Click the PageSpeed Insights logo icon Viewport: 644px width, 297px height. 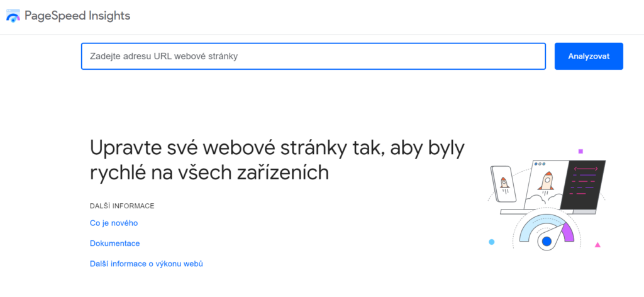coord(13,16)
